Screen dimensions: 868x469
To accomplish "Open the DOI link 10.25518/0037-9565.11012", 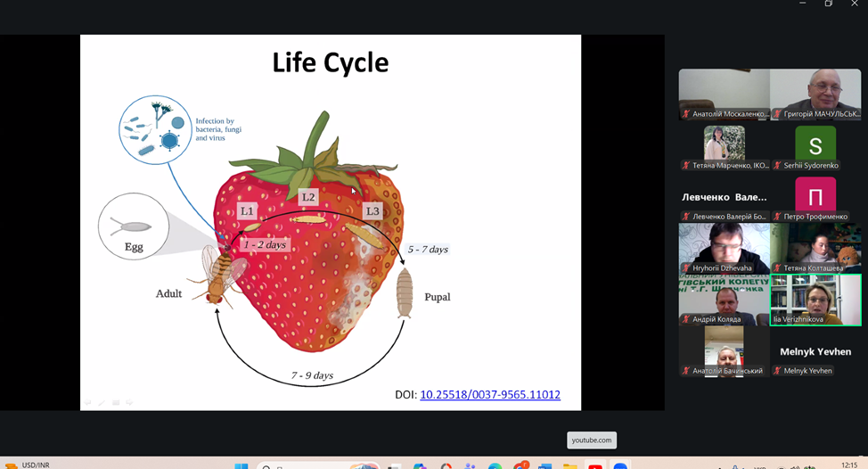I will [x=489, y=395].
